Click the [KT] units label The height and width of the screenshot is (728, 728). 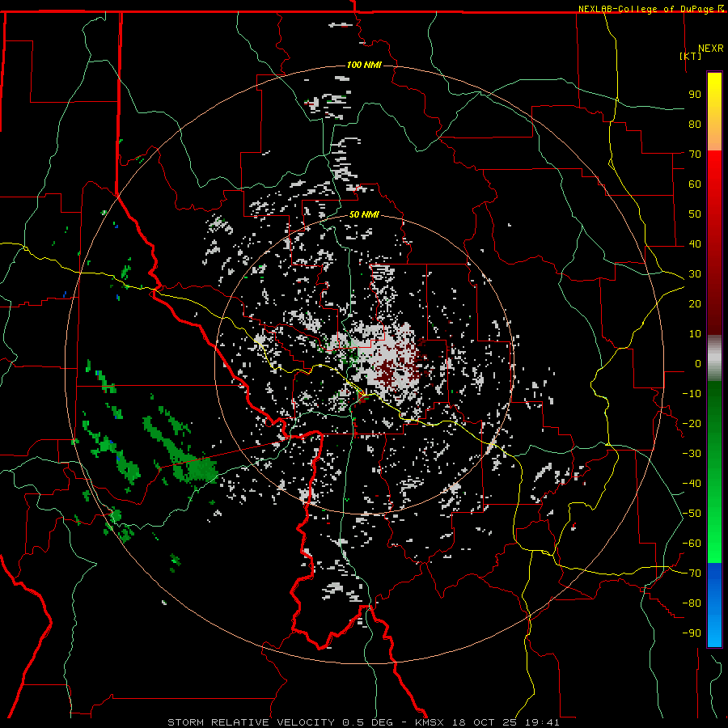(x=690, y=56)
